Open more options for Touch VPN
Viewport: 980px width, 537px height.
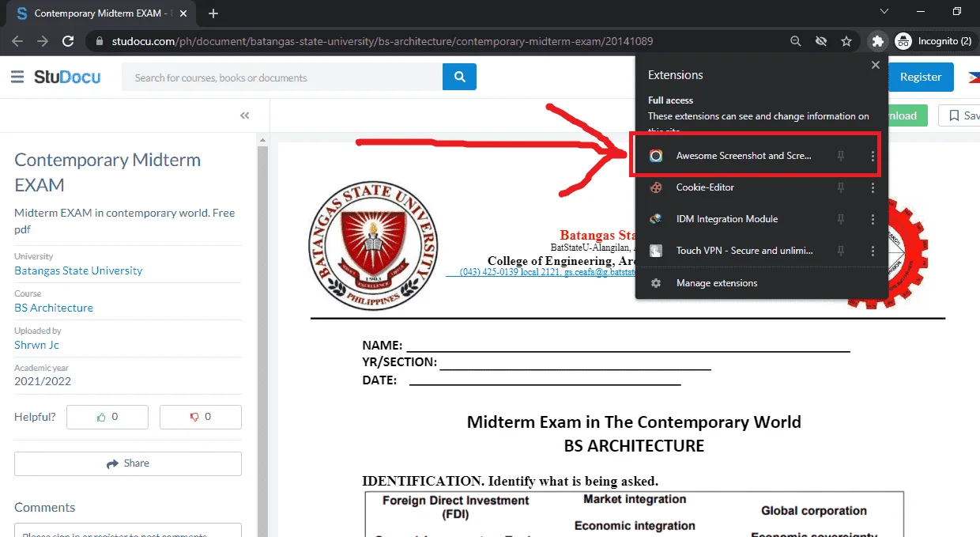point(873,251)
